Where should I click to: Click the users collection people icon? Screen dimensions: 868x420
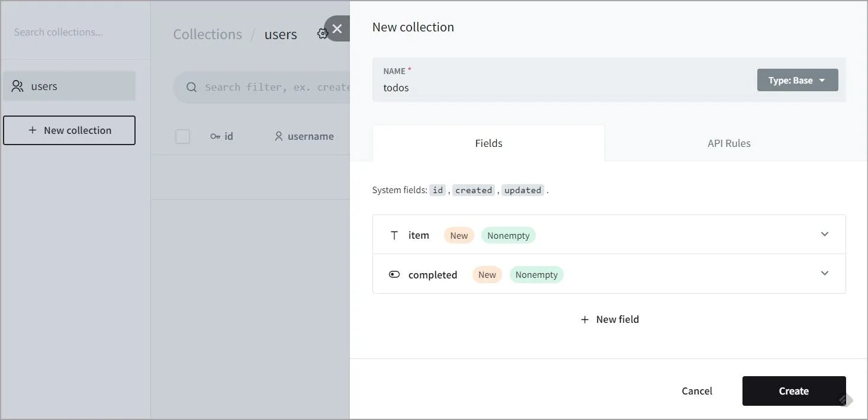[x=18, y=86]
